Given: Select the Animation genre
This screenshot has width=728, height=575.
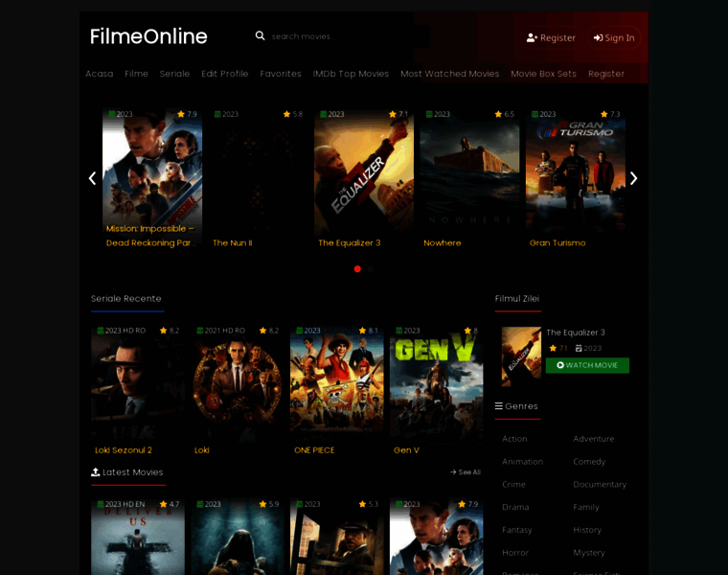Looking at the screenshot, I should [522, 462].
